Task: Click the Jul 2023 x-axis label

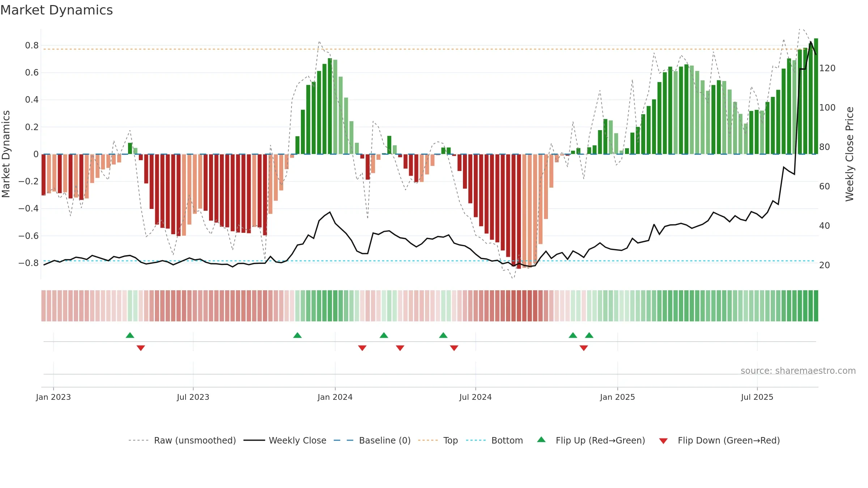Action: pos(193,397)
